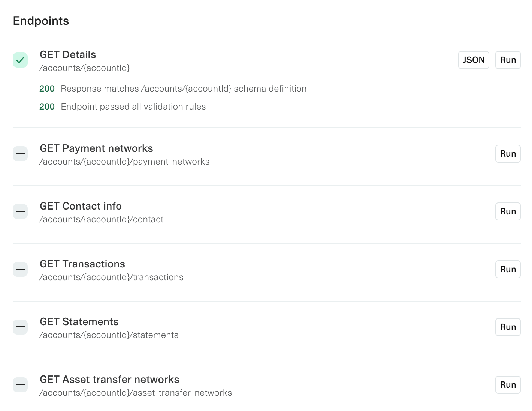Click the minus icon beside GET Statements
The width and height of the screenshot is (532, 411).
coord(20,327)
